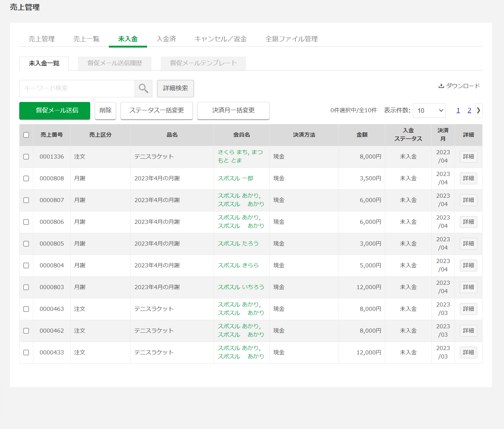
Task: Select checkbox for sale 0000807
Action: (26, 200)
